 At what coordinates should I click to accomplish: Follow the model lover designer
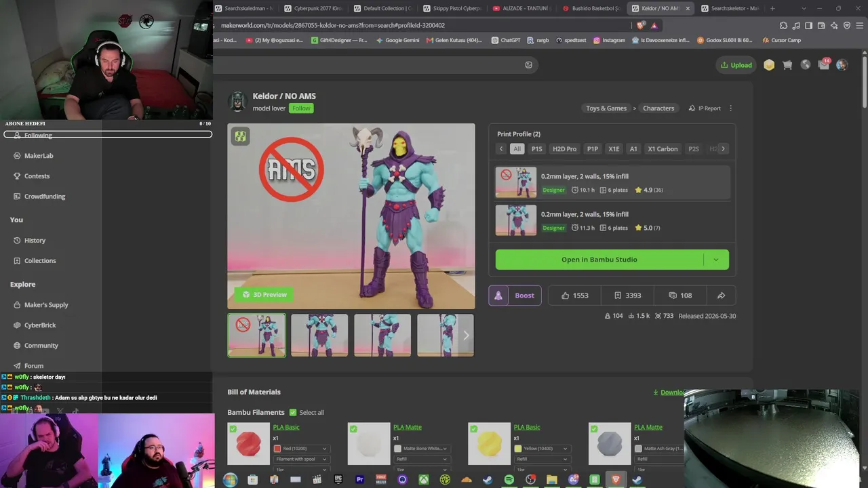point(301,108)
